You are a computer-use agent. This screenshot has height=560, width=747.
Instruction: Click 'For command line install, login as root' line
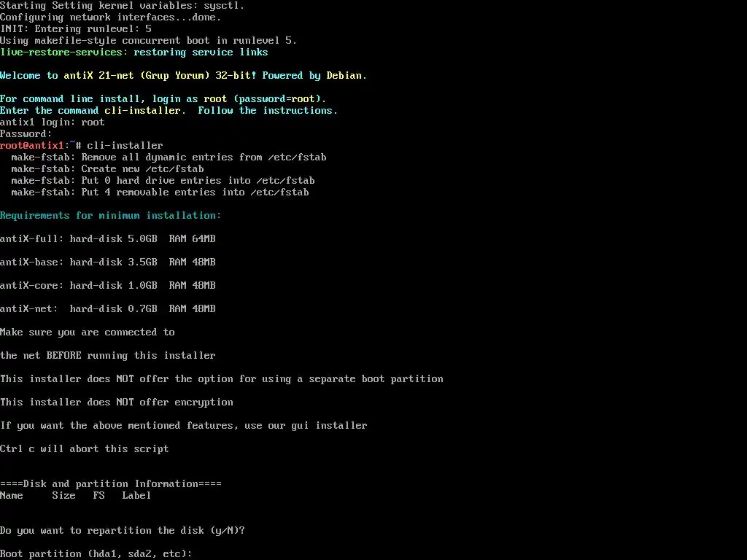tap(163, 98)
